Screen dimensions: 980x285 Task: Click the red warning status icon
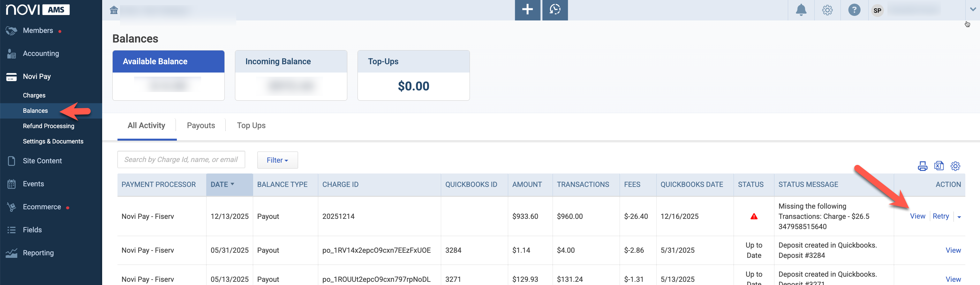click(754, 216)
